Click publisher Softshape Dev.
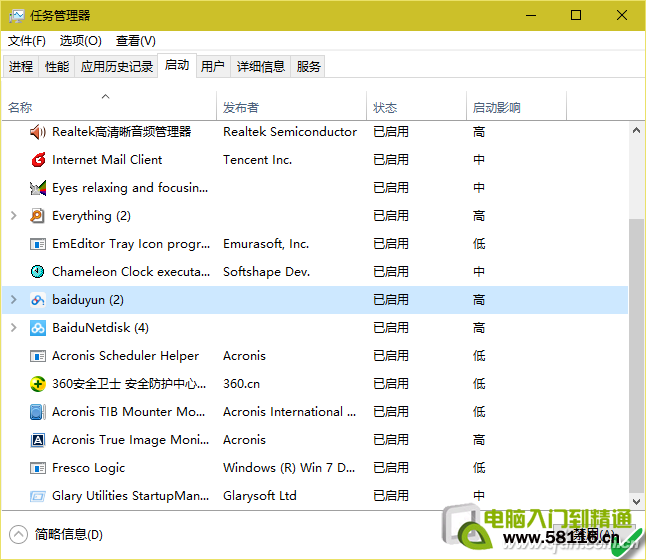 click(x=267, y=272)
